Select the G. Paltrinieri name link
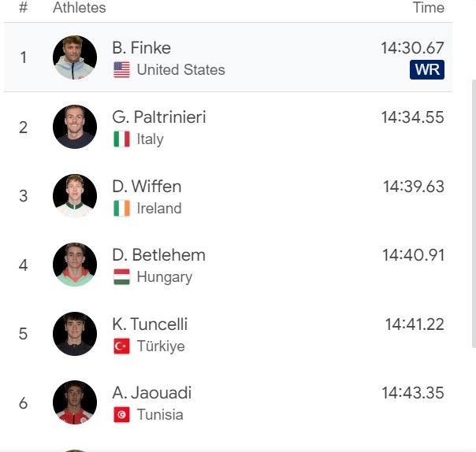The width and height of the screenshot is (476, 452). (x=159, y=117)
